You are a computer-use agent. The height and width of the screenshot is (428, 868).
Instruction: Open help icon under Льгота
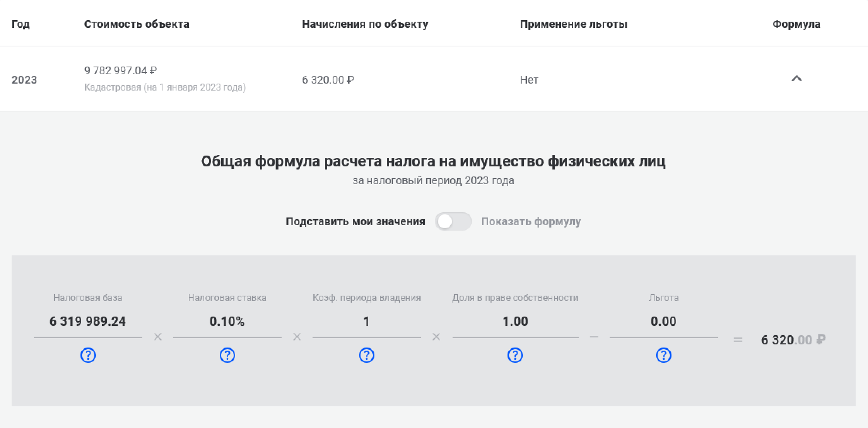coord(664,355)
